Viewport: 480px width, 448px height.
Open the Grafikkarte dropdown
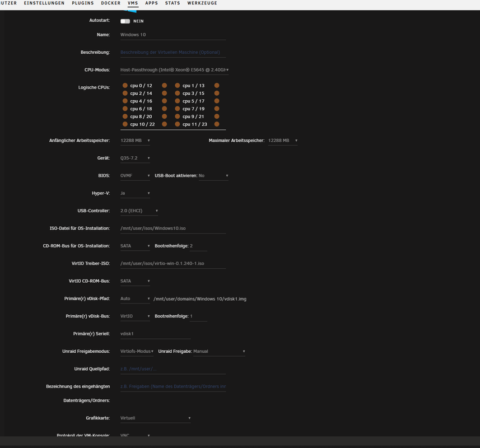(156, 418)
